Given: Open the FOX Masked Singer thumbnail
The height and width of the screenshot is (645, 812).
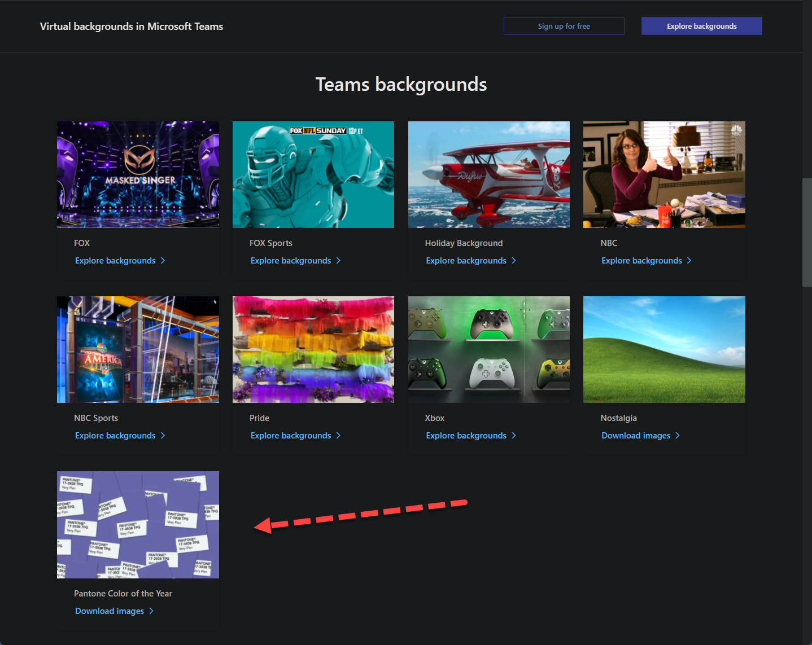Looking at the screenshot, I should [x=138, y=174].
